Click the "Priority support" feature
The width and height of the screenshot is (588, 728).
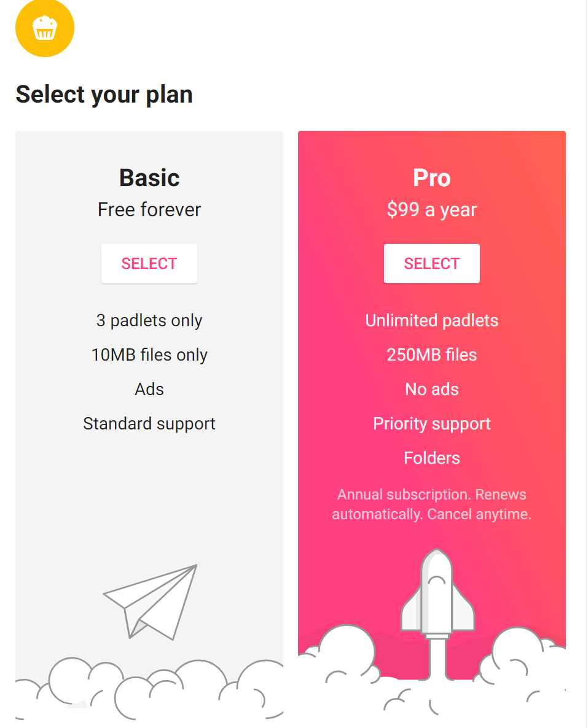[x=431, y=423]
